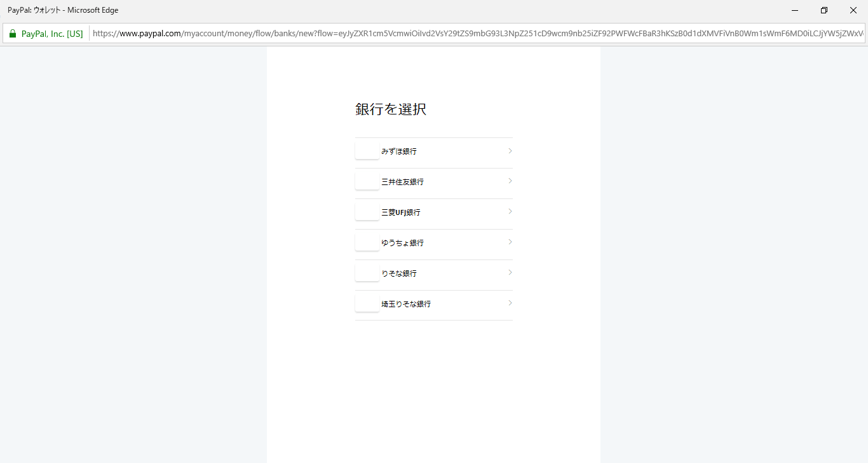This screenshot has width=868, height=463.
Task: Click the logo box for 三菱UFJ銀行
Action: click(x=367, y=212)
